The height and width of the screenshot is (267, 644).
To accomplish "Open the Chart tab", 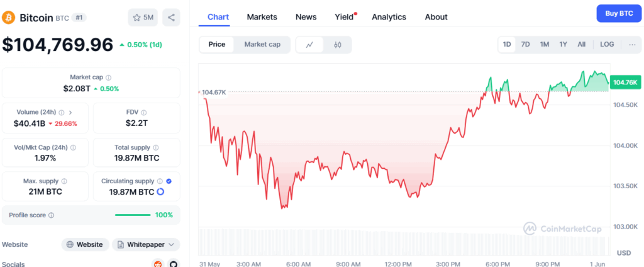I will pyautogui.click(x=218, y=17).
